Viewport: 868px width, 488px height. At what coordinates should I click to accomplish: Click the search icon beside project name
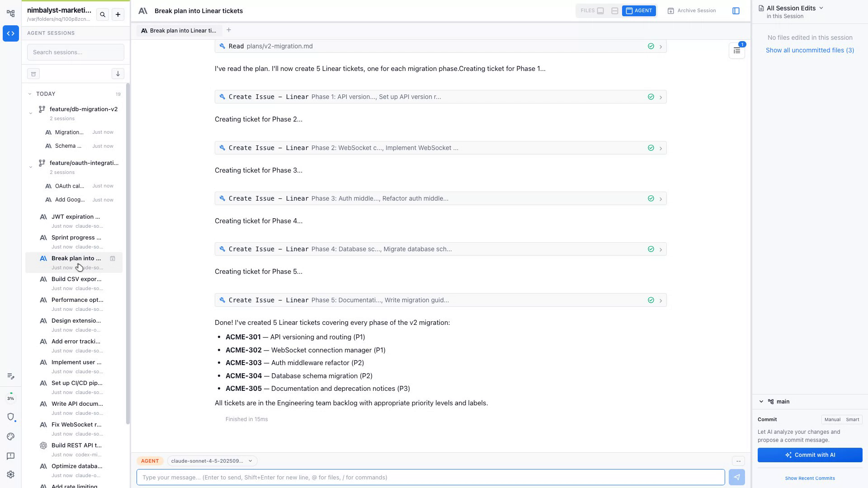[103, 14]
